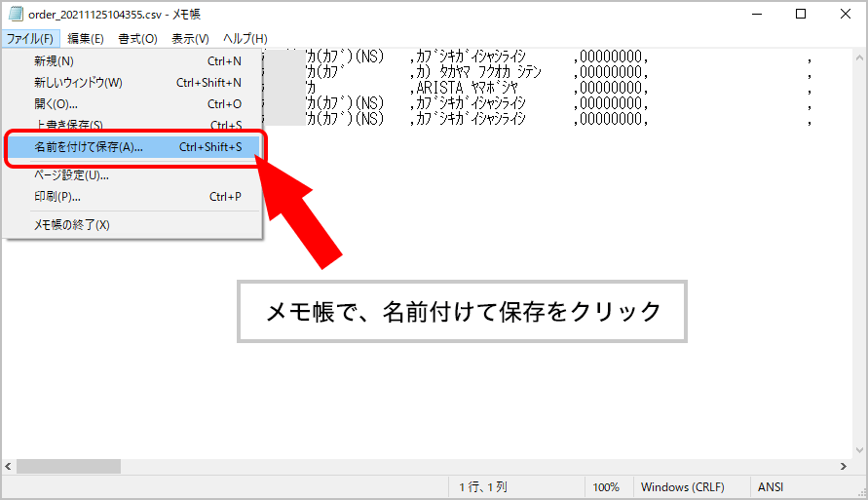Click the Notepad icon in title bar
Viewport: 868px width, 500px height.
[16, 14]
